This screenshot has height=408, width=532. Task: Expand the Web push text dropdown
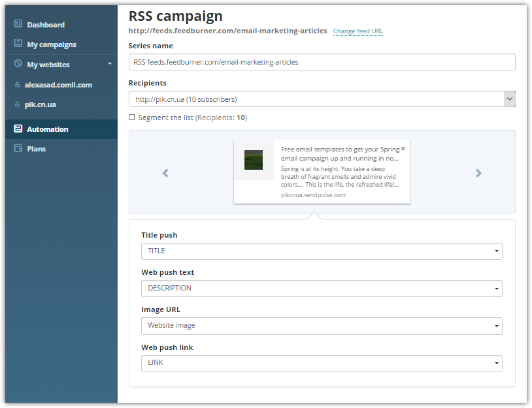tap(322, 289)
